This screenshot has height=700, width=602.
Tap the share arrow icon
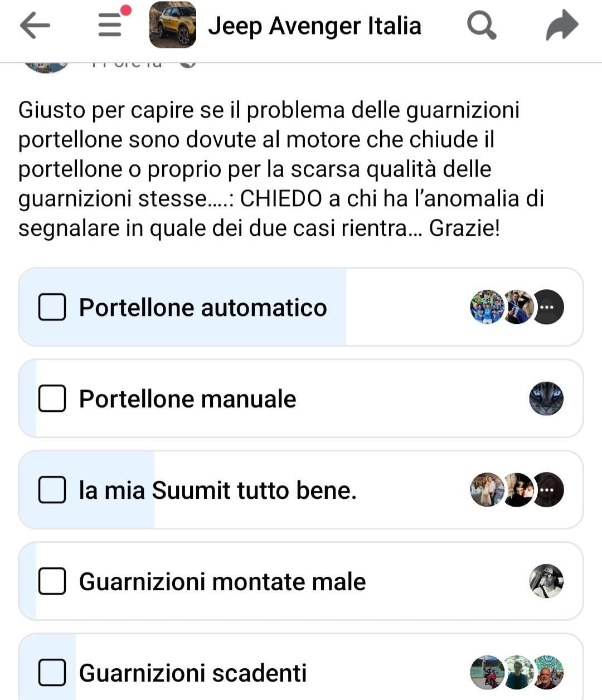tap(561, 26)
